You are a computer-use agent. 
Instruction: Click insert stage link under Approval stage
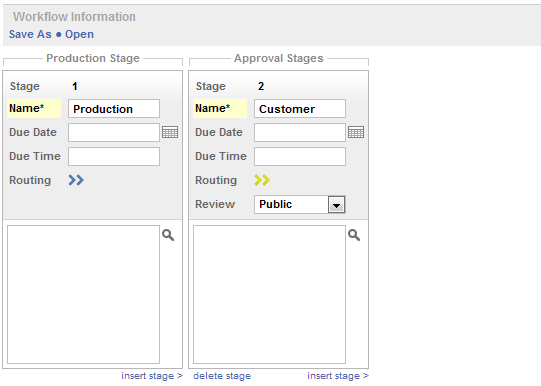(338, 376)
